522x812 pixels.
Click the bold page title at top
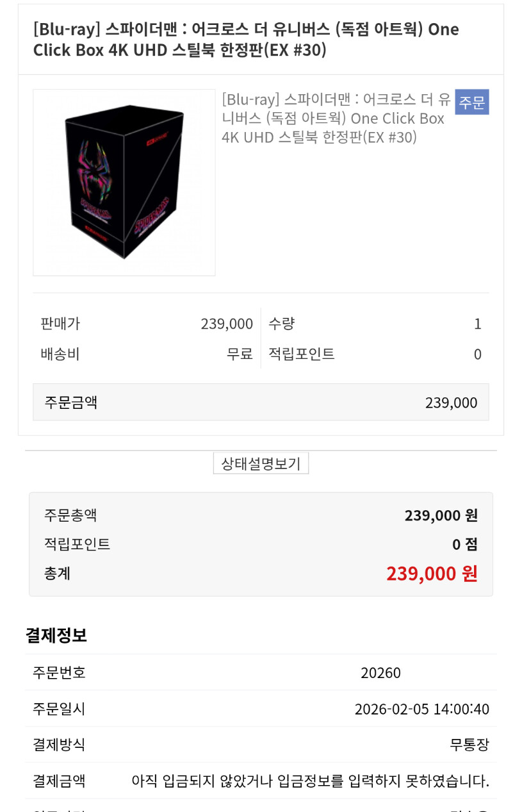click(x=246, y=39)
